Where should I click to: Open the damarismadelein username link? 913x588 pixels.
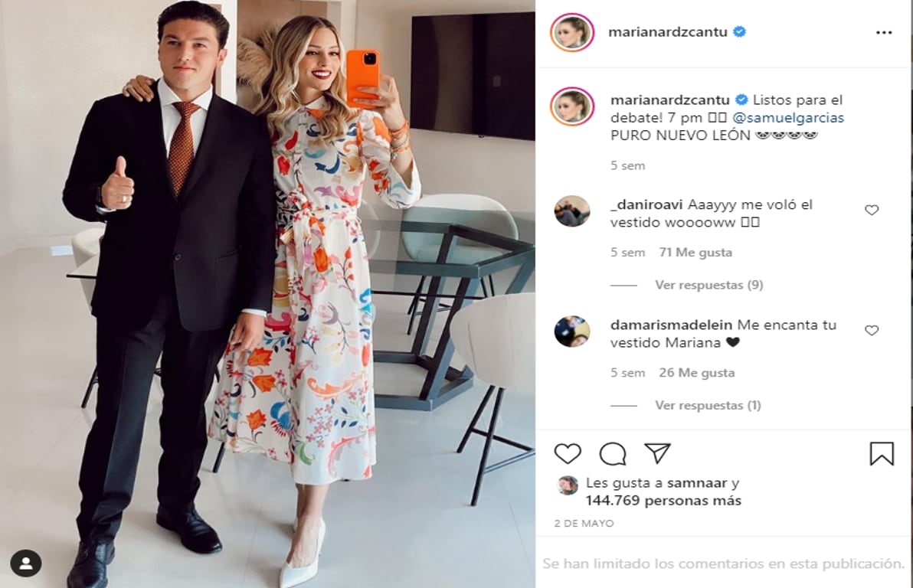pyautogui.click(x=672, y=325)
